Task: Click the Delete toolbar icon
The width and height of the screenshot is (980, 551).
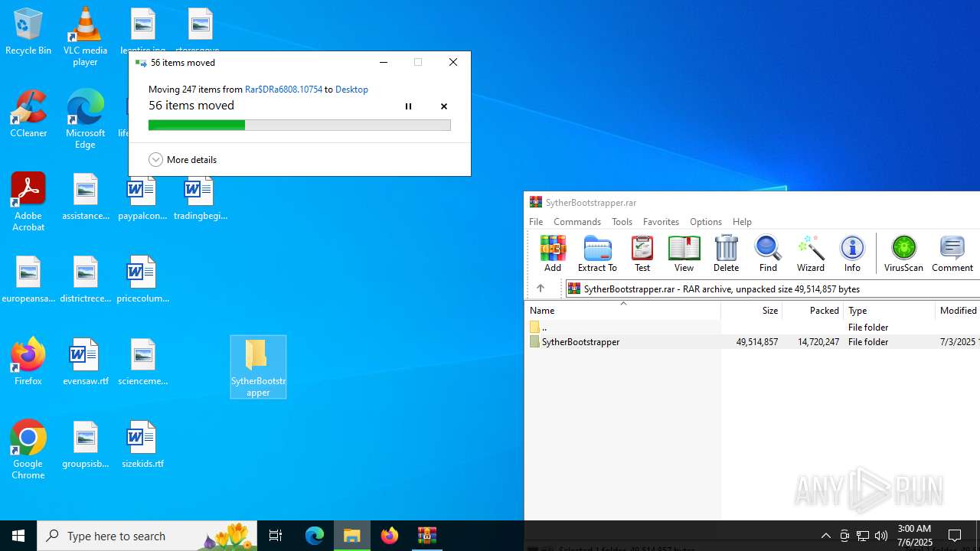Action: click(726, 253)
